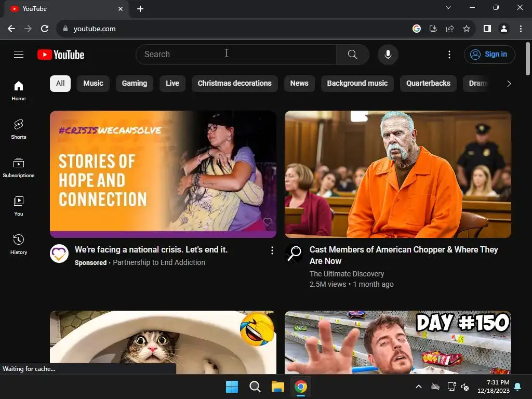Open cat in toilet video thumbnail
The height and width of the screenshot is (399, 532).
tap(163, 342)
